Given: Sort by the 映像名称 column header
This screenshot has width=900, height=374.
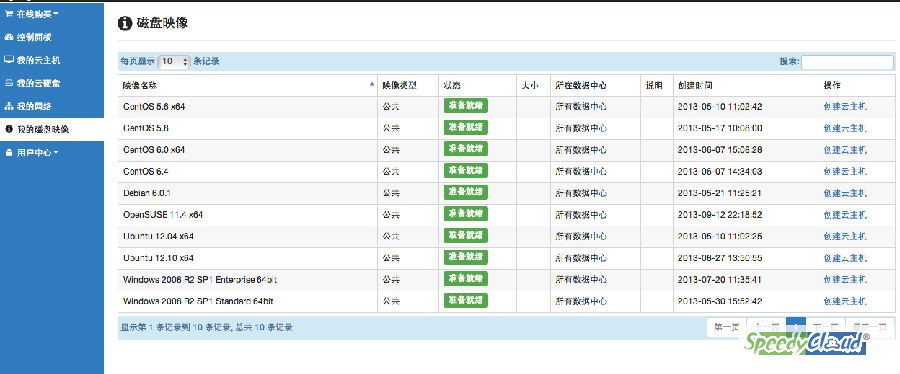Looking at the screenshot, I should pos(248,85).
